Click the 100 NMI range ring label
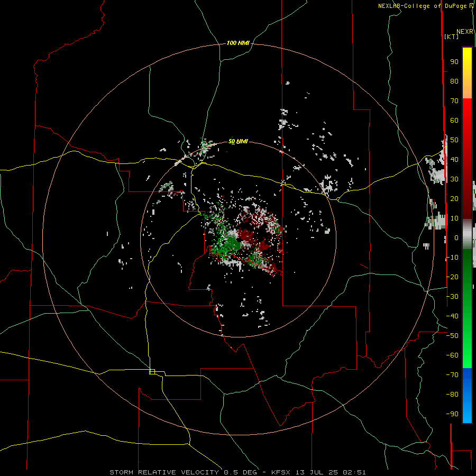The height and width of the screenshot is (476, 476). pyautogui.click(x=238, y=43)
